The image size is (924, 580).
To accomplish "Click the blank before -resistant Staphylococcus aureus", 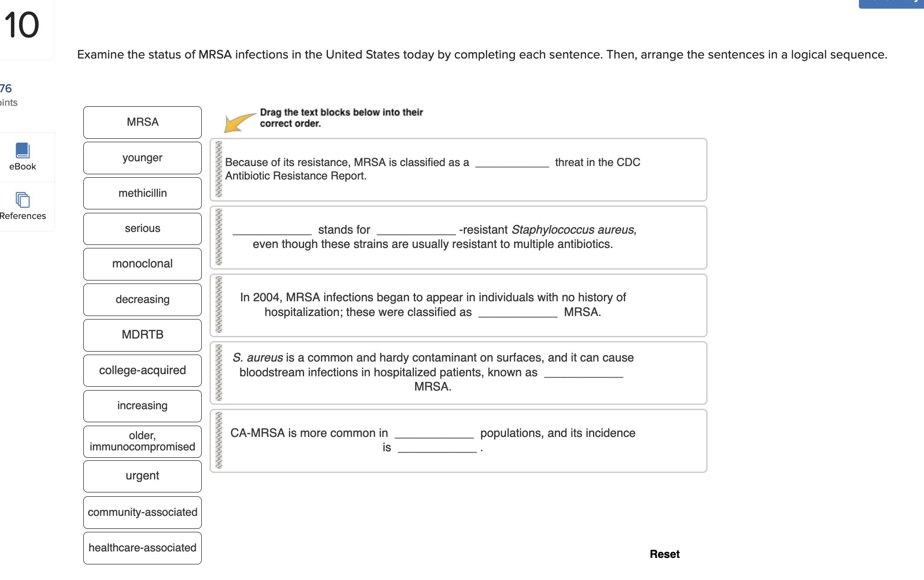I will [x=416, y=230].
